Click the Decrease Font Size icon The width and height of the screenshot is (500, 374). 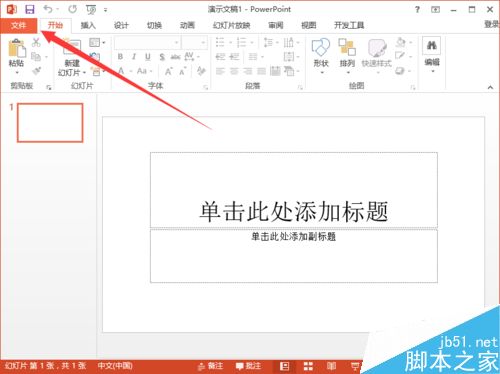183,71
